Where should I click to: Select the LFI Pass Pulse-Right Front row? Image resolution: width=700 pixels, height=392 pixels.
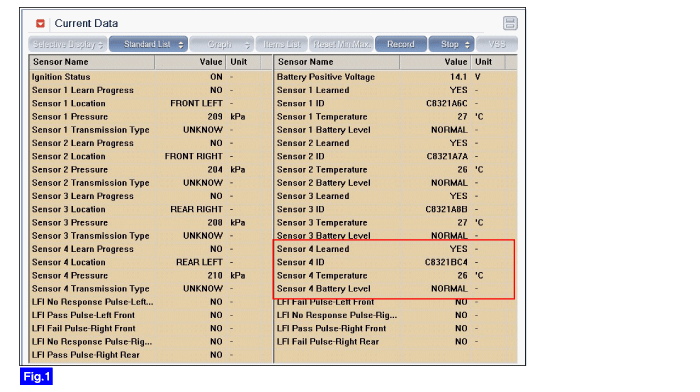coord(396,329)
